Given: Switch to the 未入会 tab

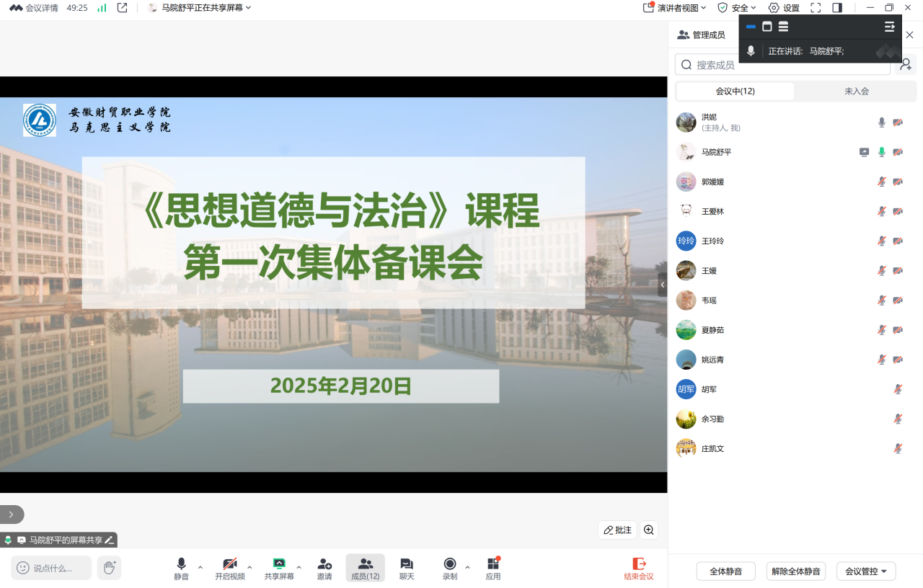Looking at the screenshot, I should (857, 92).
